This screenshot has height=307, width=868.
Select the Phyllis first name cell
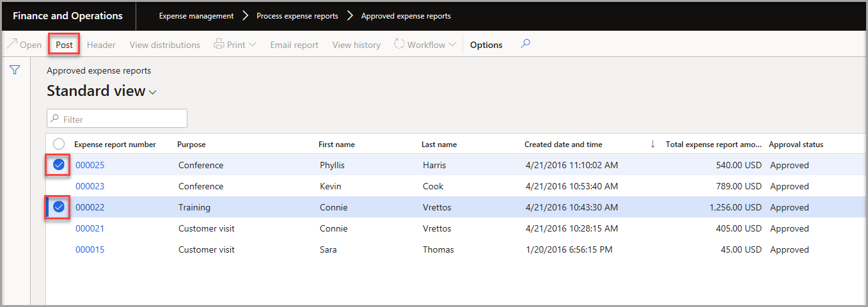pyautogui.click(x=332, y=165)
